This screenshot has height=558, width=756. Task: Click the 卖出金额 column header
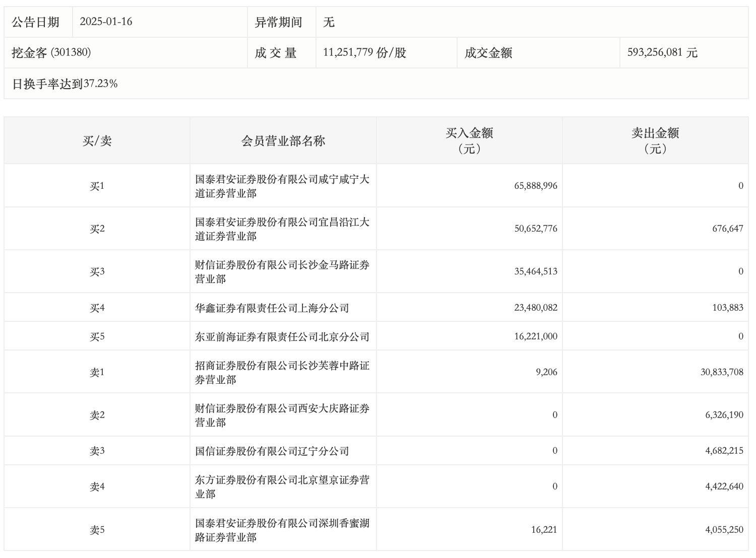[x=655, y=141]
